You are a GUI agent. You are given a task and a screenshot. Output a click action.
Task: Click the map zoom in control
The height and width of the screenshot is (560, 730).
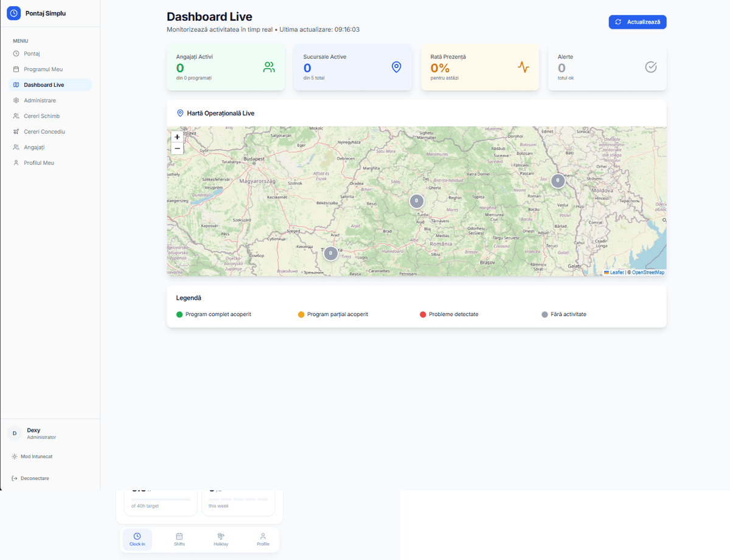click(176, 136)
